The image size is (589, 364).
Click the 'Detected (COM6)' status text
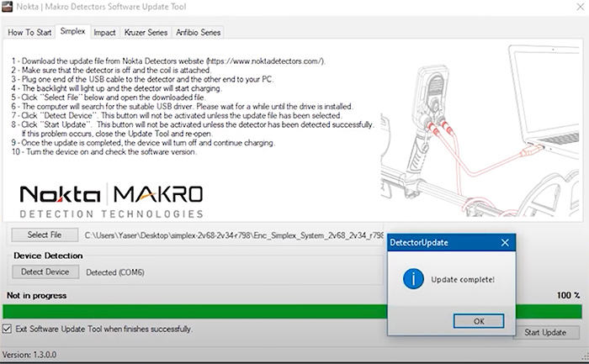click(115, 272)
